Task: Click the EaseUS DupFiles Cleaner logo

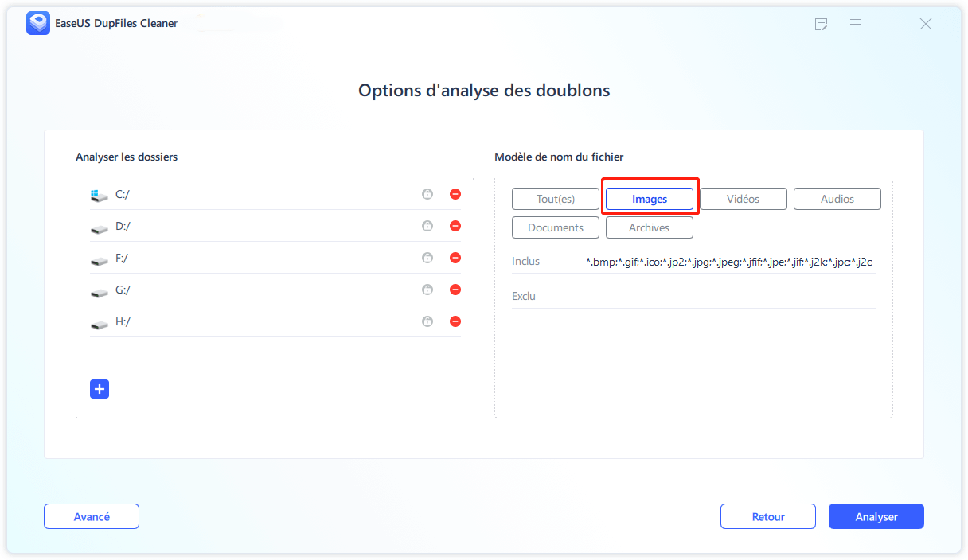Action: point(37,23)
